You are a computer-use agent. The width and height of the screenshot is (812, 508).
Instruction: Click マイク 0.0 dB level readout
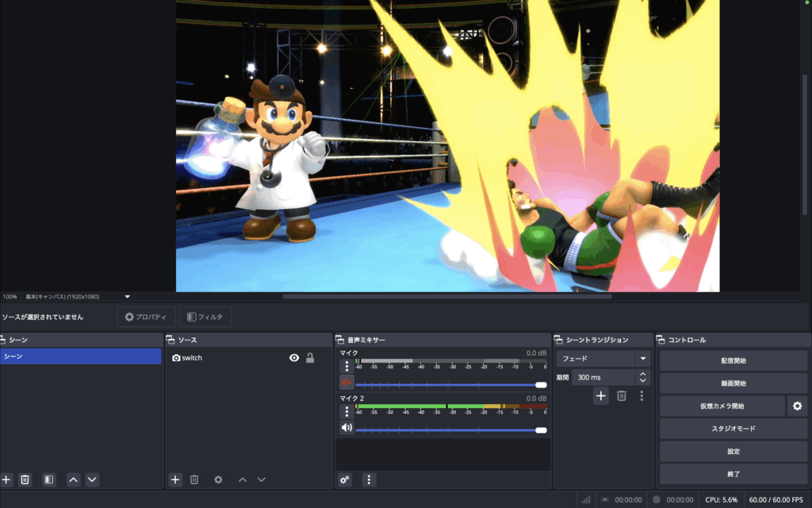click(x=536, y=353)
